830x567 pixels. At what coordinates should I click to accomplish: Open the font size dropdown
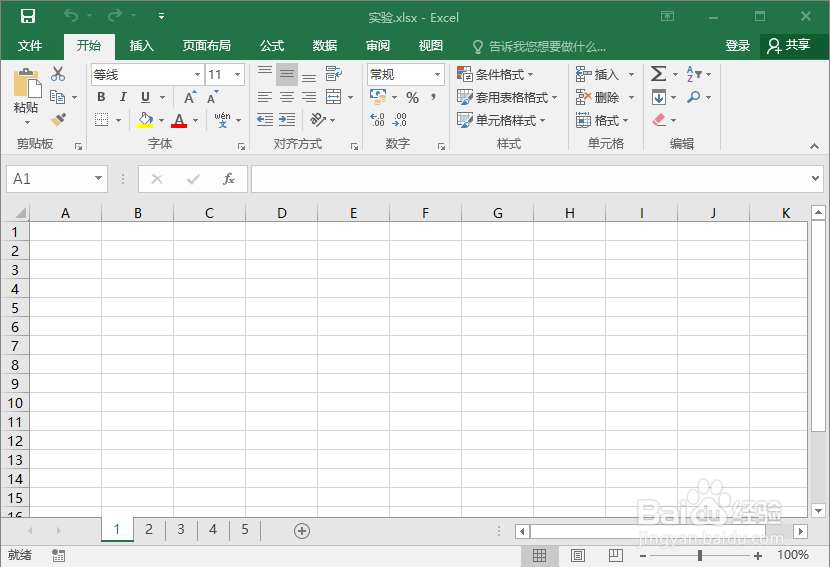[238, 75]
